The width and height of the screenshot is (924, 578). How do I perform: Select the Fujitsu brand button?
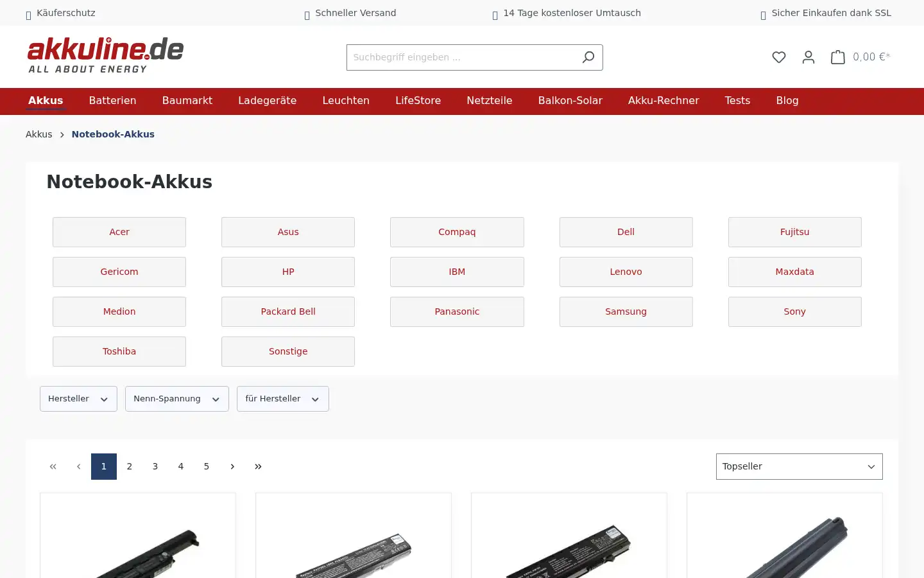795,232
